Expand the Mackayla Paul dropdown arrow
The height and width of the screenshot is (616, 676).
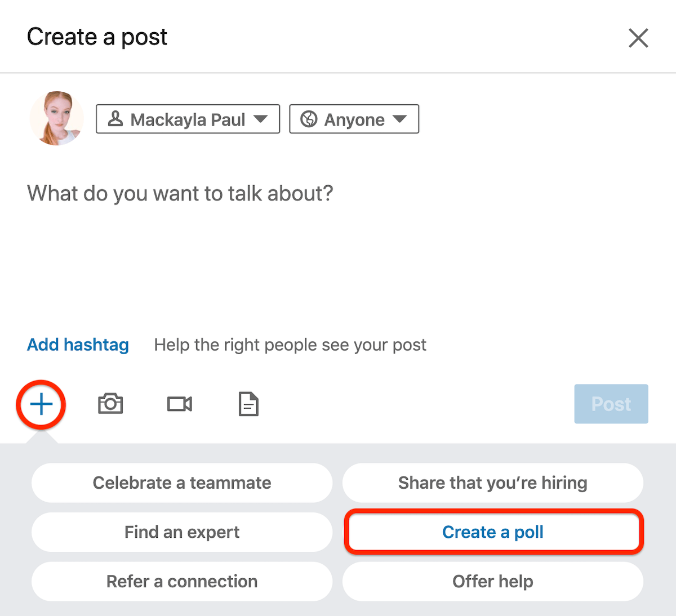(260, 119)
